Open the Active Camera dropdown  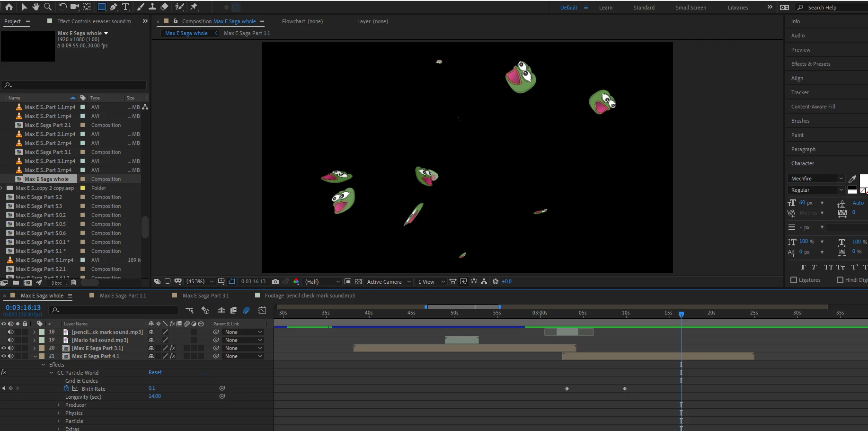(x=389, y=281)
